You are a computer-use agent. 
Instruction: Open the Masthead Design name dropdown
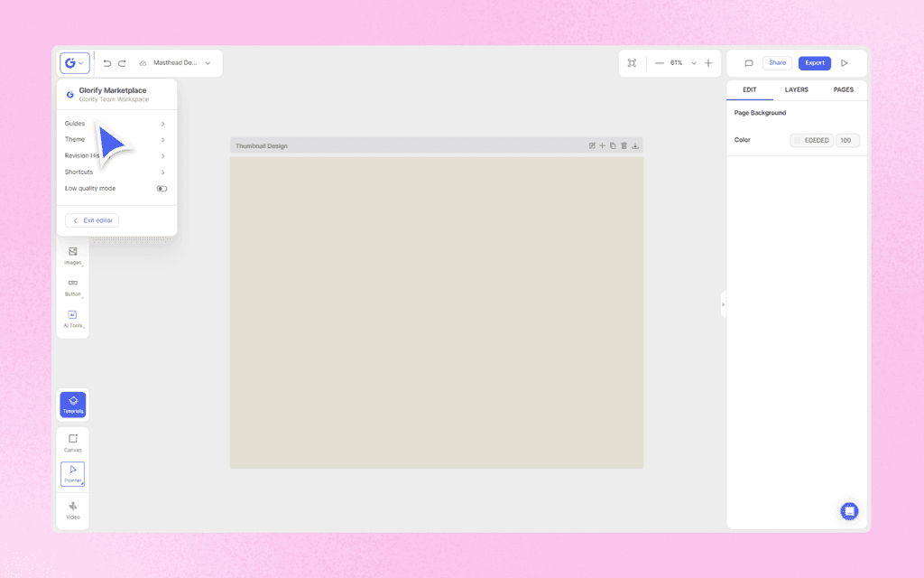(208, 62)
